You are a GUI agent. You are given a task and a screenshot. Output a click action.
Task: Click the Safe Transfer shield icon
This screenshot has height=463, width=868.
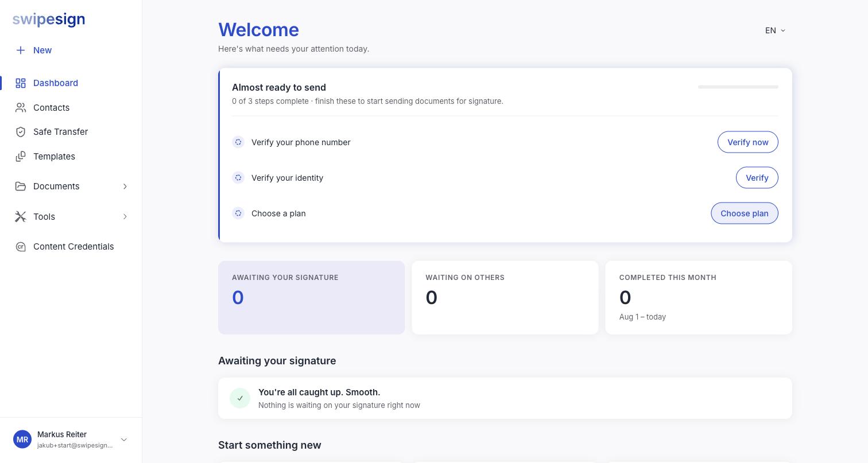coord(21,132)
